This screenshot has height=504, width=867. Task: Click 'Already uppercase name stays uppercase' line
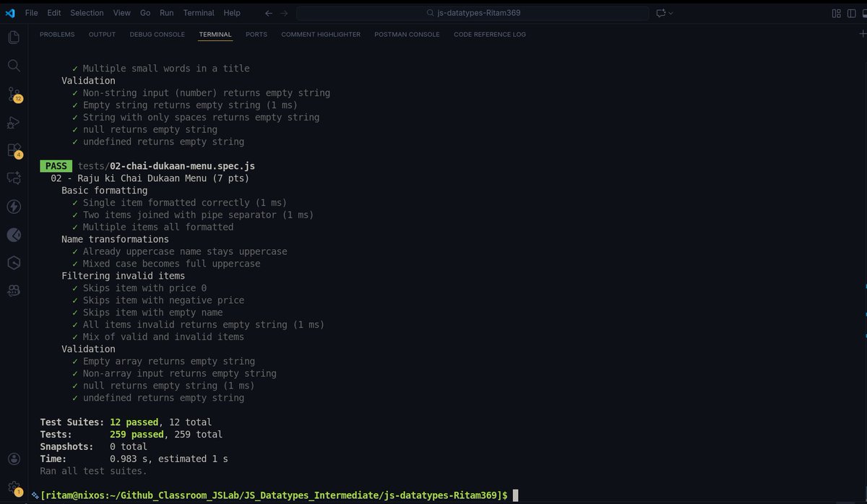tap(180, 251)
